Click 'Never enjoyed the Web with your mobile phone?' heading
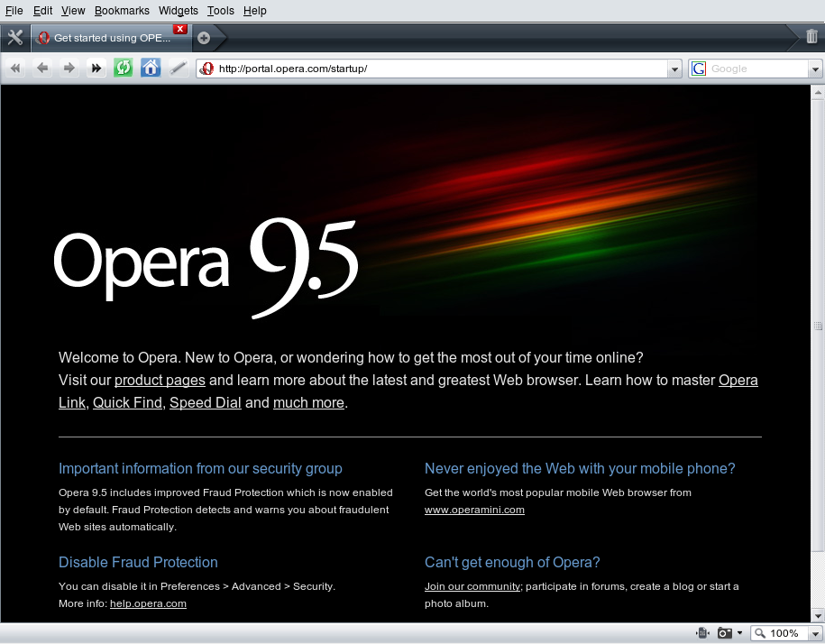Screen dimensions: 825x644 click(580, 469)
